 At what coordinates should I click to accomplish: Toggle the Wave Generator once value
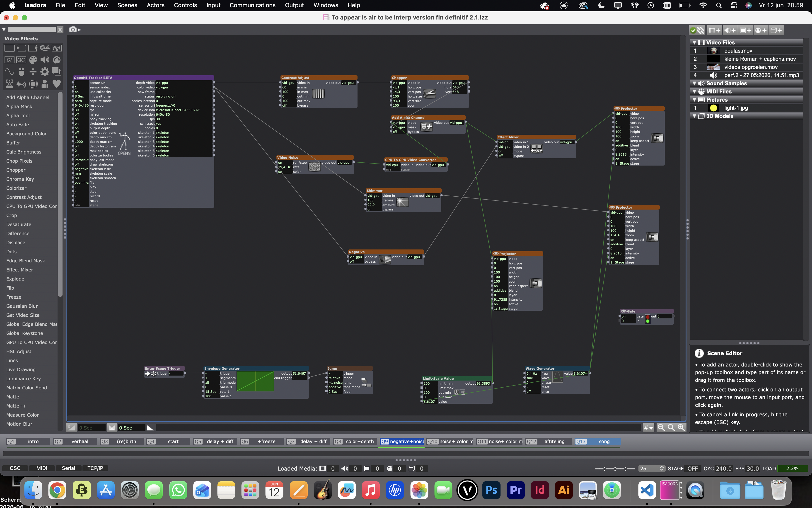[532, 391]
